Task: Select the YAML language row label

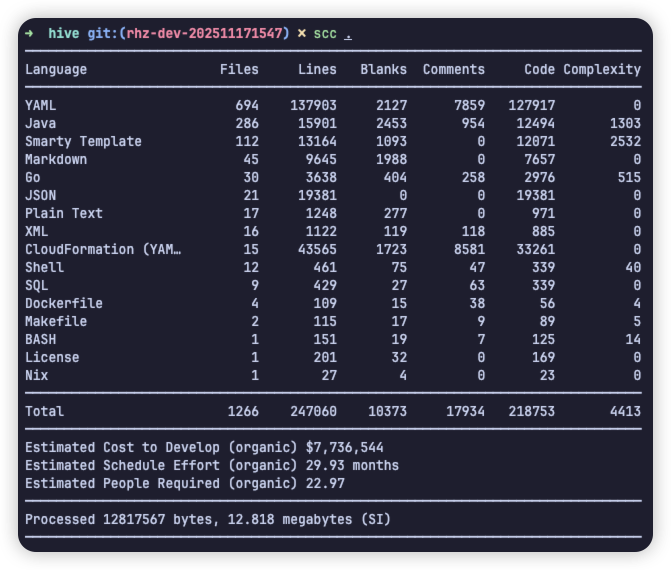Action: pos(41,105)
